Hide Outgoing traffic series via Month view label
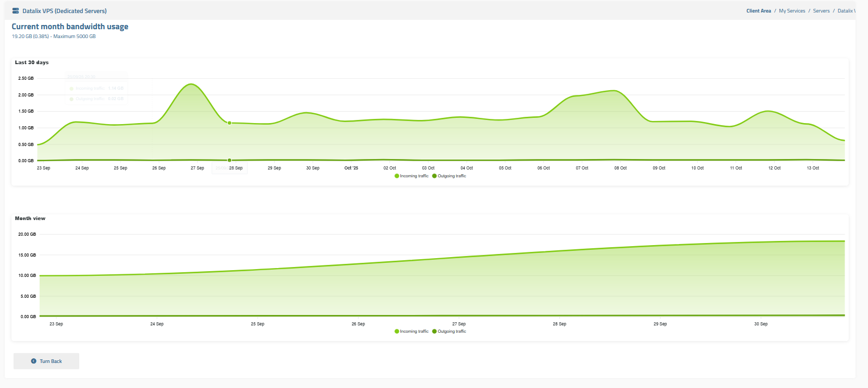868x388 pixels. 451,332
